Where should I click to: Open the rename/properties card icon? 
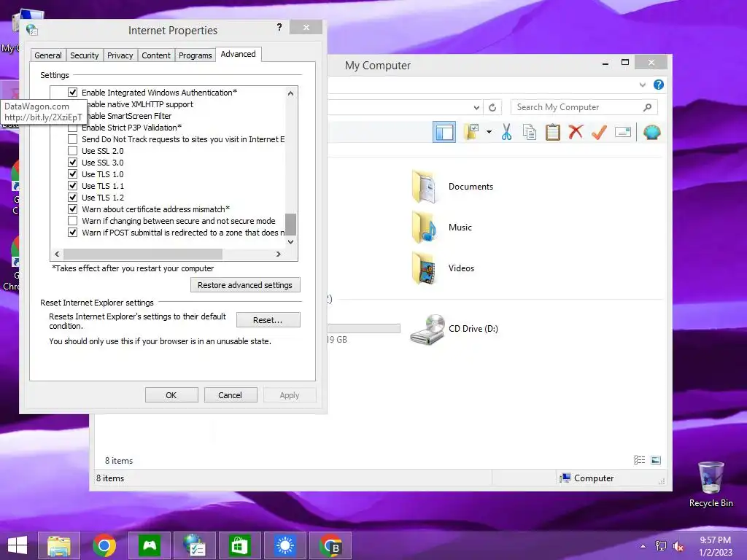coord(623,132)
